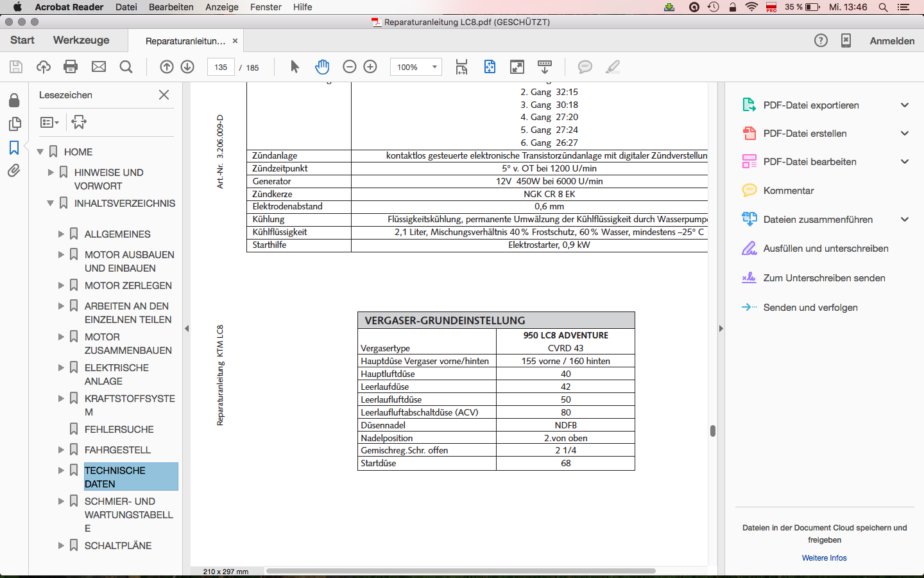The image size is (924, 578).
Task: Click the send by email envelope icon
Action: 99,67
